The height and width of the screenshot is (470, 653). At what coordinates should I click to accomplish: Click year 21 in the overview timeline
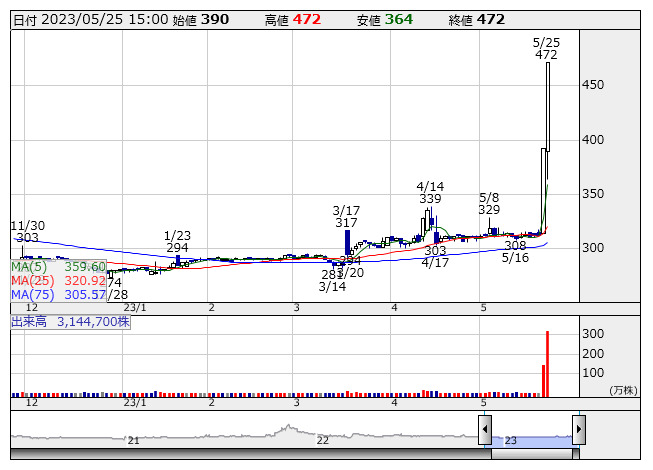(133, 440)
